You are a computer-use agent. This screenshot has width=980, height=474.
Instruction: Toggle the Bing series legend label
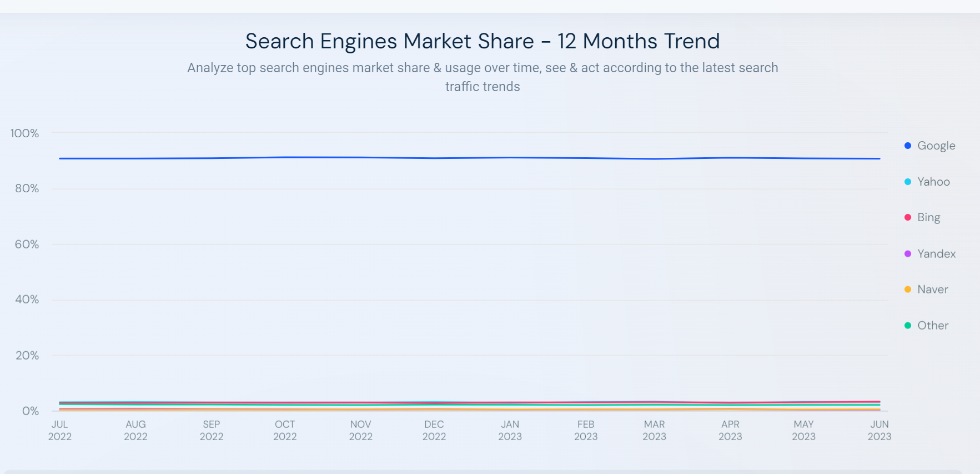pyautogui.click(x=928, y=217)
